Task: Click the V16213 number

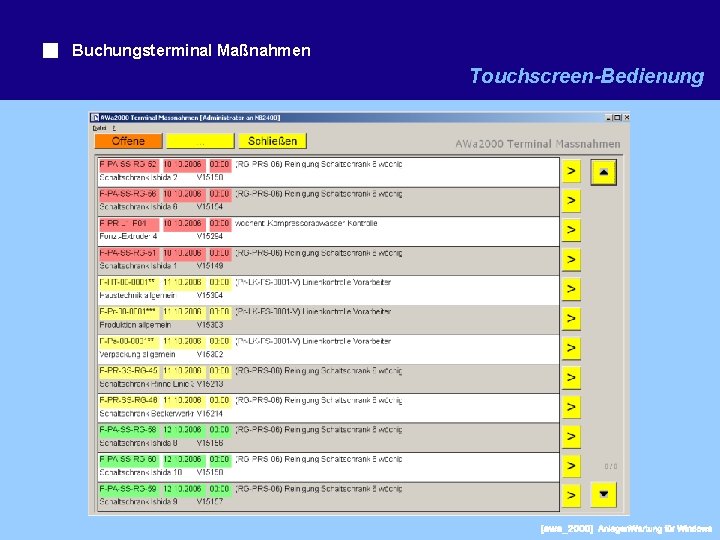Action: 210,384
